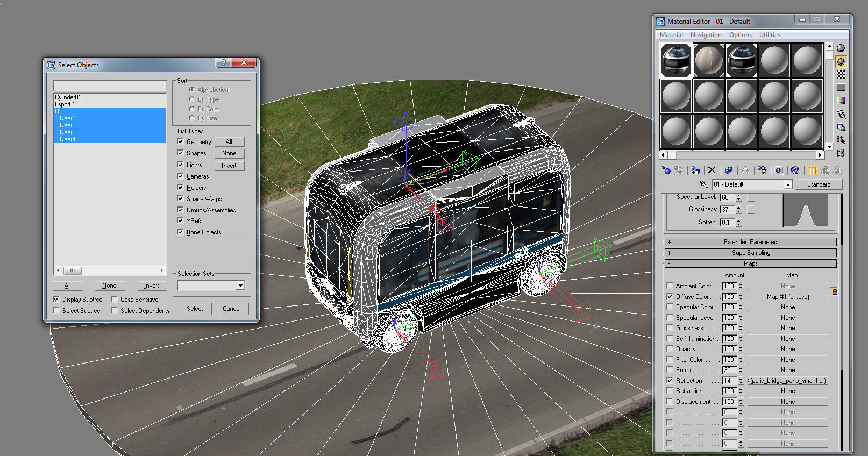Click Sample UV Tiling icon
Screen dimensions: 868x456
coord(841,87)
